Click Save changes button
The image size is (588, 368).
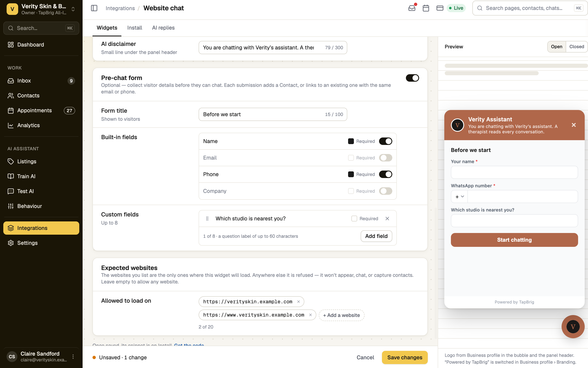click(x=404, y=357)
